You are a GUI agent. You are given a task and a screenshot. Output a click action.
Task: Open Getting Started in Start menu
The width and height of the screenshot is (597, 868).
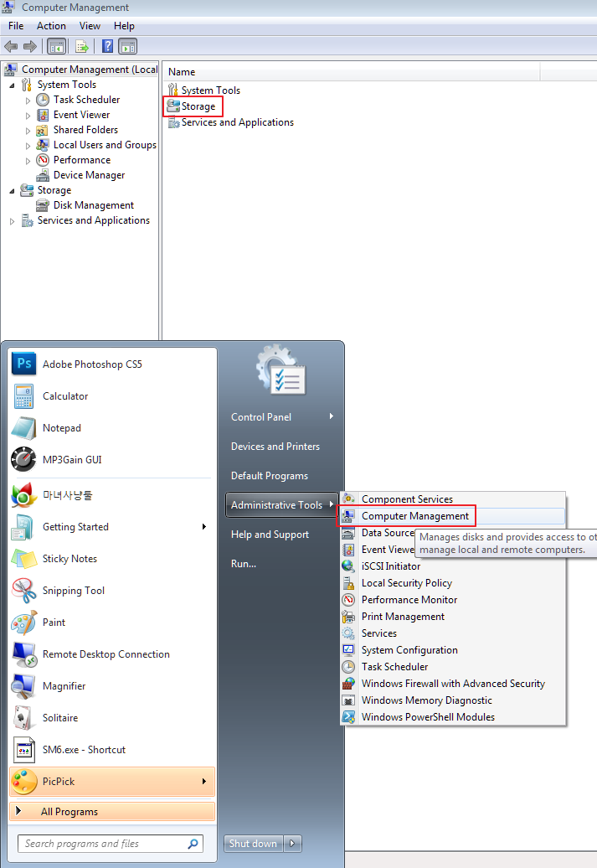tap(112, 527)
